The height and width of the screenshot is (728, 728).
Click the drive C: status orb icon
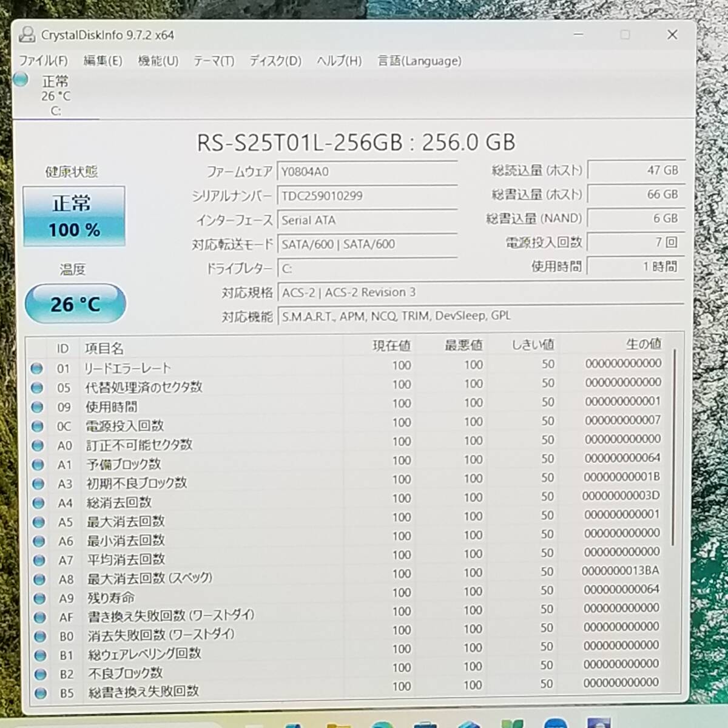pyautogui.click(x=21, y=79)
